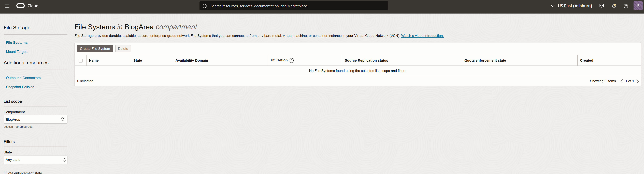Image resolution: width=644 pixels, height=174 pixels.
Task: Click the Name column header
Action: [94, 60]
